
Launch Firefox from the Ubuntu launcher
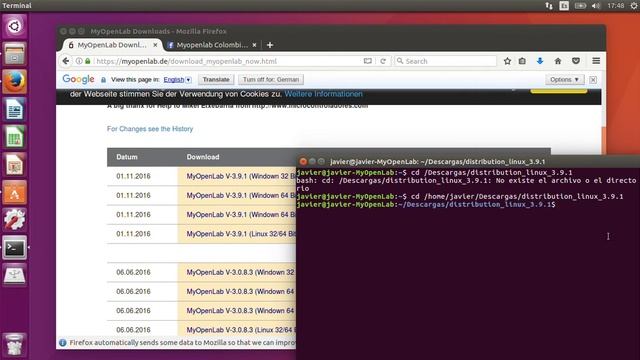point(15,82)
